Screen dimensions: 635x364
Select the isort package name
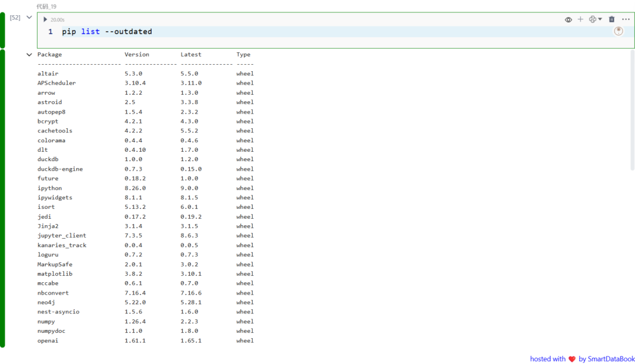tap(46, 207)
